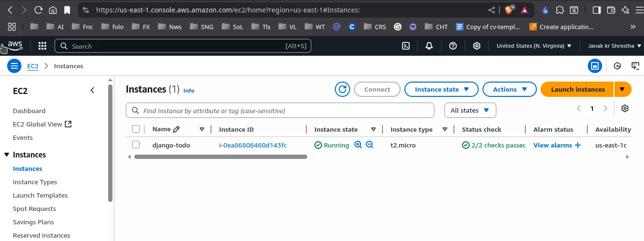Go to Instance Types in sidebar
This screenshot has height=241, width=644.
coord(35,182)
